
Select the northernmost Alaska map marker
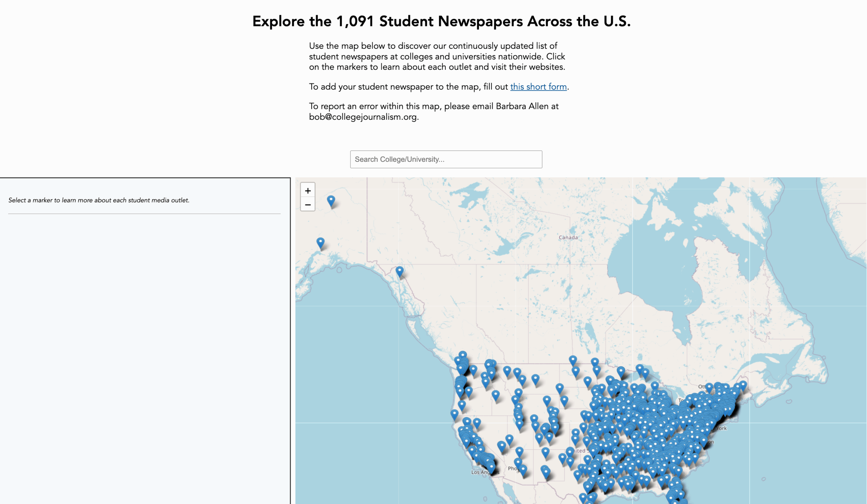[x=331, y=201]
